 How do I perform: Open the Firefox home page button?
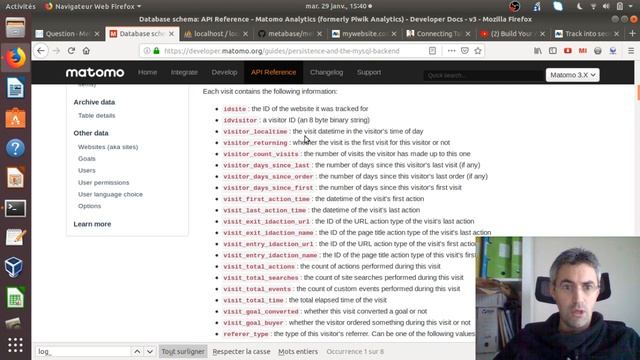[86, 51]
